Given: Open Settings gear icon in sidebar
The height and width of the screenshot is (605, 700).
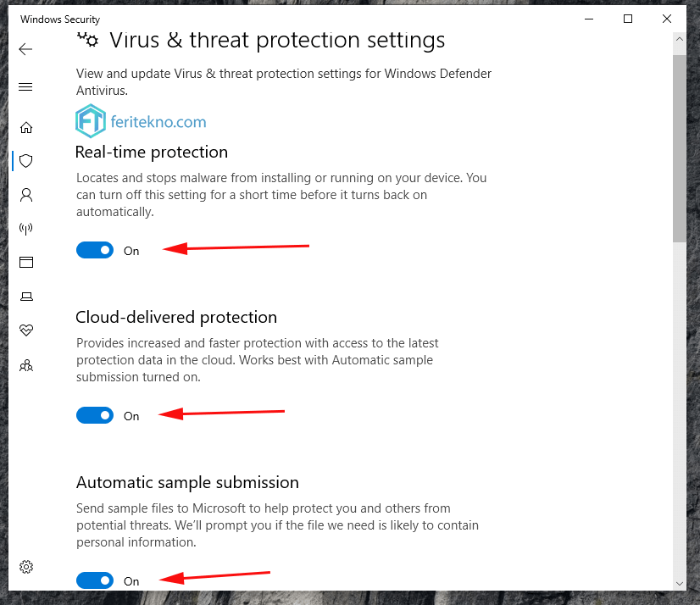Looking at the screenshot, I should (26, 567).
